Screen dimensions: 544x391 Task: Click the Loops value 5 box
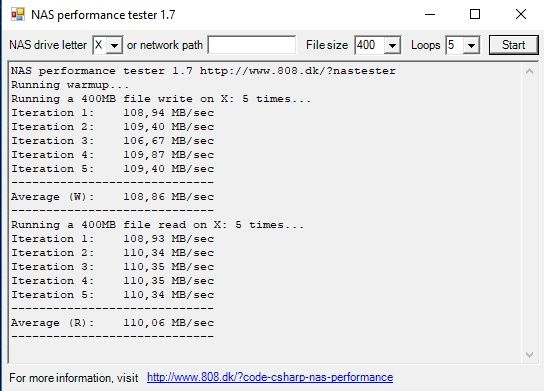(x=455, y=45)
